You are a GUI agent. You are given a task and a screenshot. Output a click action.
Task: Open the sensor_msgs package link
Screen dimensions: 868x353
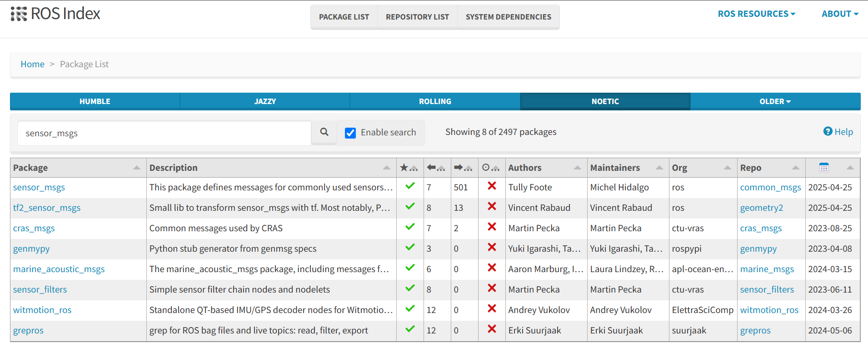pyautogui.click(x=39, y=187)
